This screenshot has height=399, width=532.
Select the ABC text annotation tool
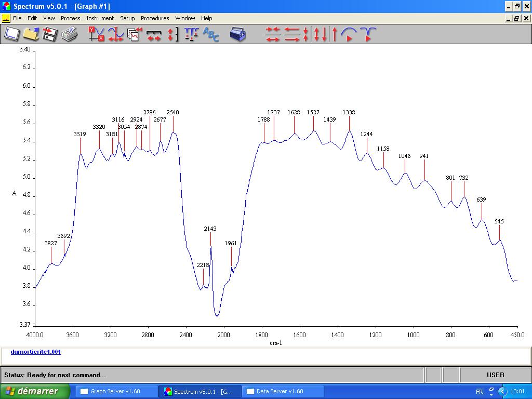pos(211,34)
